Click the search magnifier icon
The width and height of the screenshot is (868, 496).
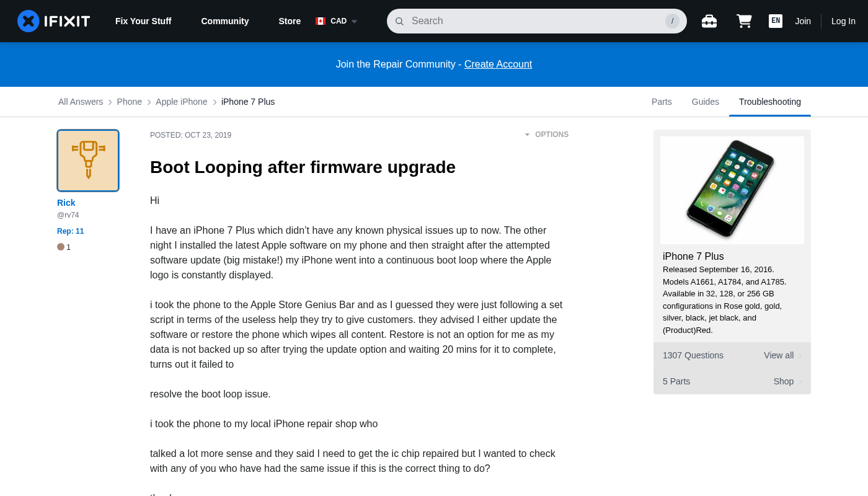[x=399, y=21]
